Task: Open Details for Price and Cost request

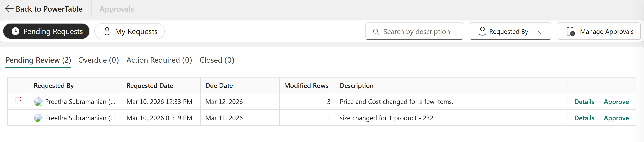Action: 584,102
